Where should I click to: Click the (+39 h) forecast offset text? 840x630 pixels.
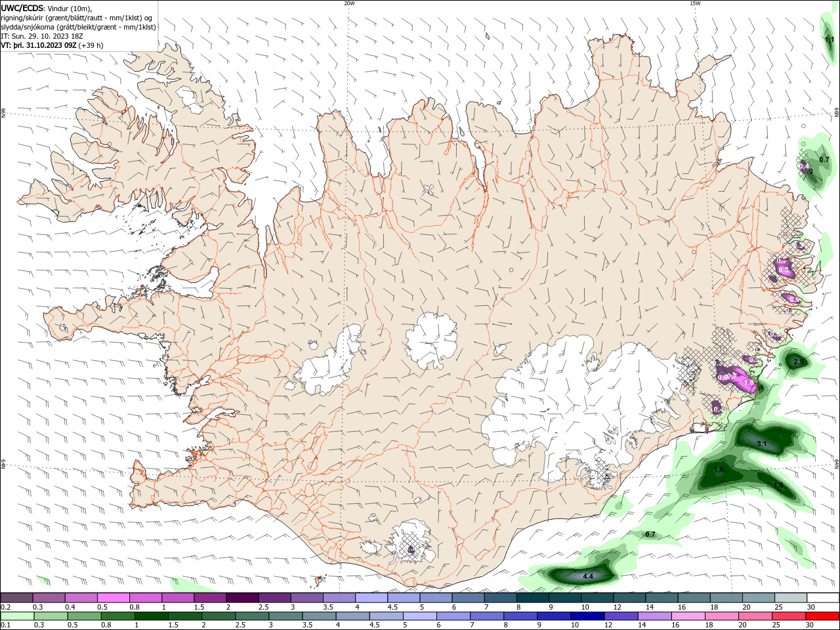[91, 45]
